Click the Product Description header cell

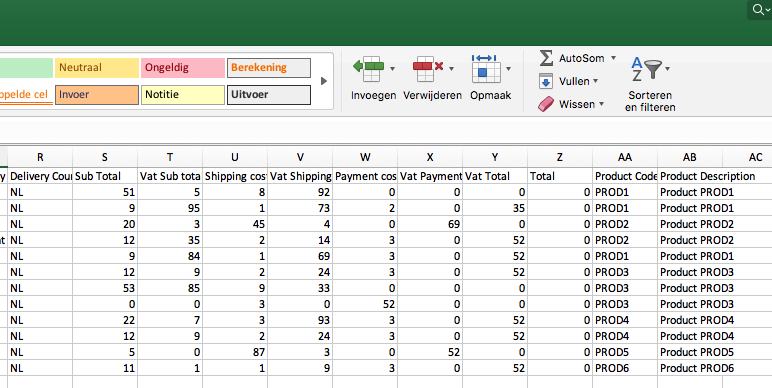point(690,176)
